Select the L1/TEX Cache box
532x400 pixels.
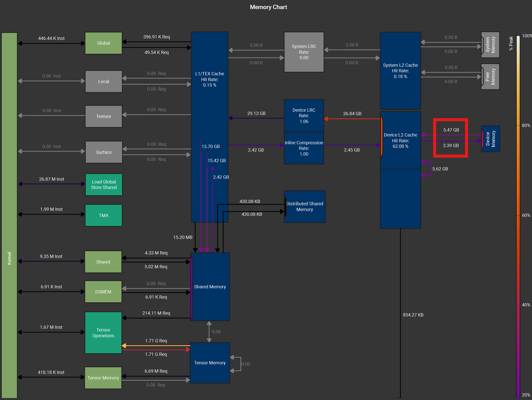pos(210,79)
